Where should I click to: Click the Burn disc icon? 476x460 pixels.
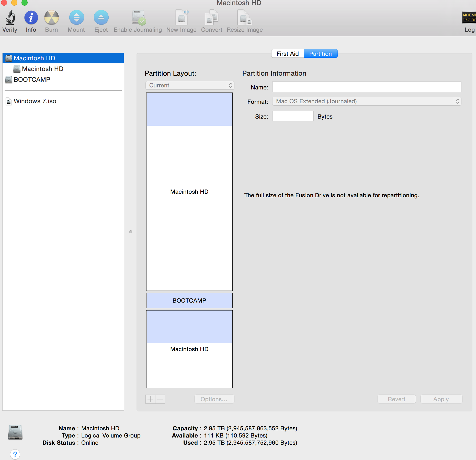coord(51,18)
